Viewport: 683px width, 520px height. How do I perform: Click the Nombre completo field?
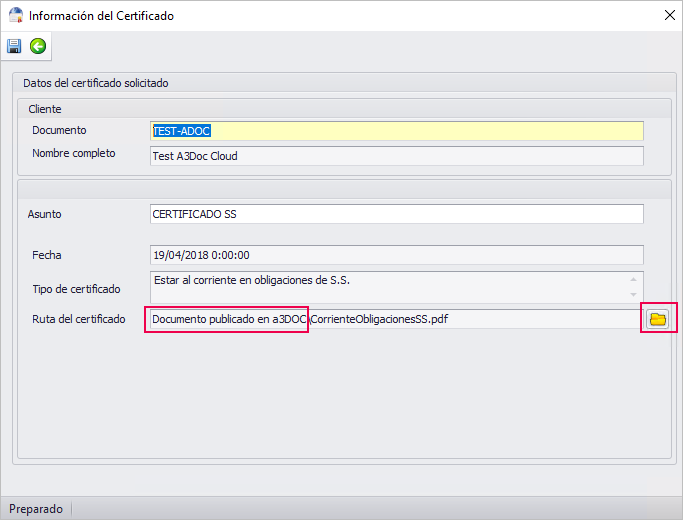[x=397, y=156]
